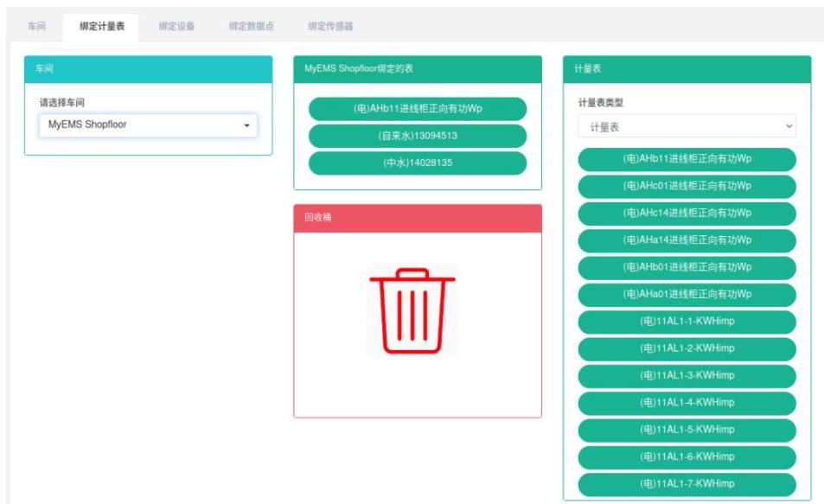Screen dimensions: 824x504
Task: Open the MyEMS Shopfloor workshop dropdown
Action: click(x=148, y=125)
